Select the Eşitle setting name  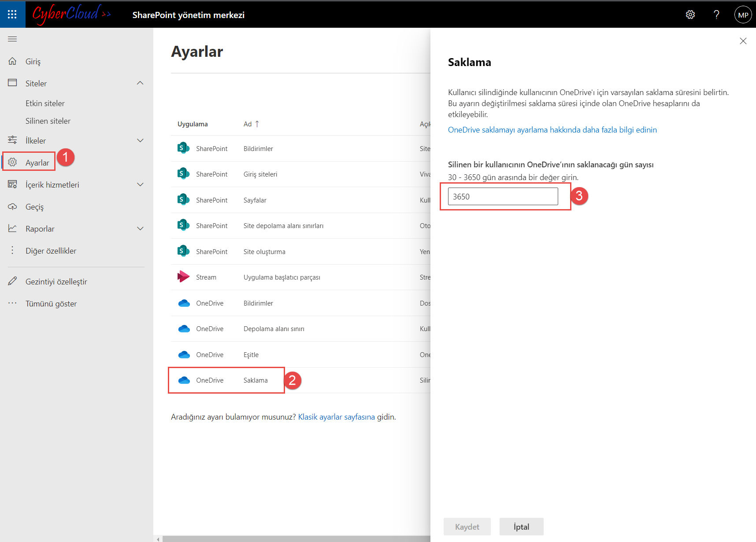251,355
